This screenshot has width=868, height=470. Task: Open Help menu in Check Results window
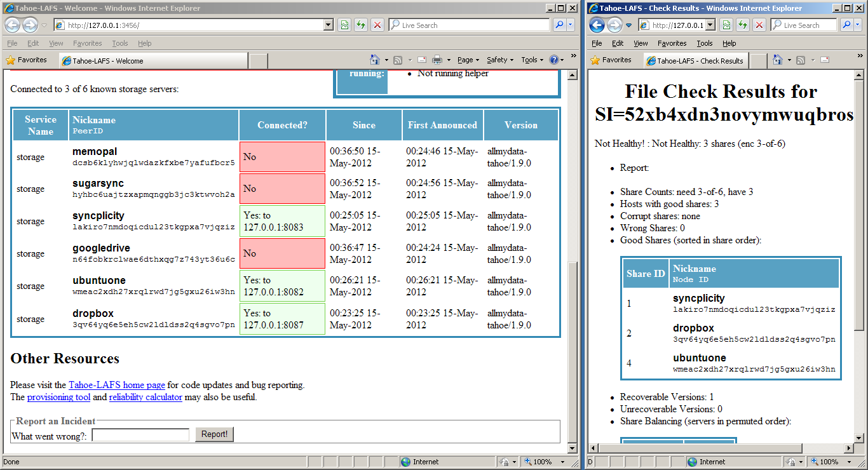729,43
